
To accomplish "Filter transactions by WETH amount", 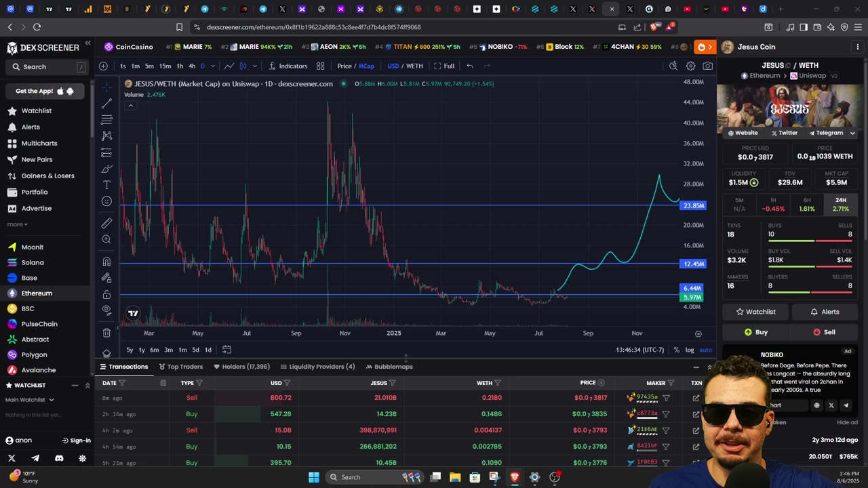I will 498,383.
